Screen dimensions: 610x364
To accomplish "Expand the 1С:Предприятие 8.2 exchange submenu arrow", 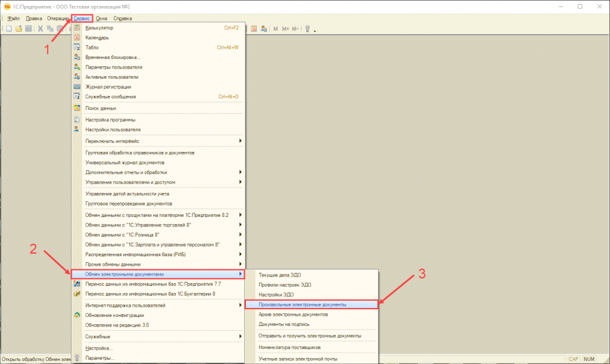I will [241, 214].
